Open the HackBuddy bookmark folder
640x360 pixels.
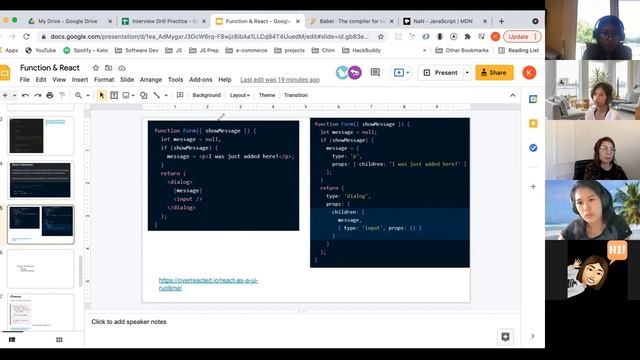click(362, 51)
